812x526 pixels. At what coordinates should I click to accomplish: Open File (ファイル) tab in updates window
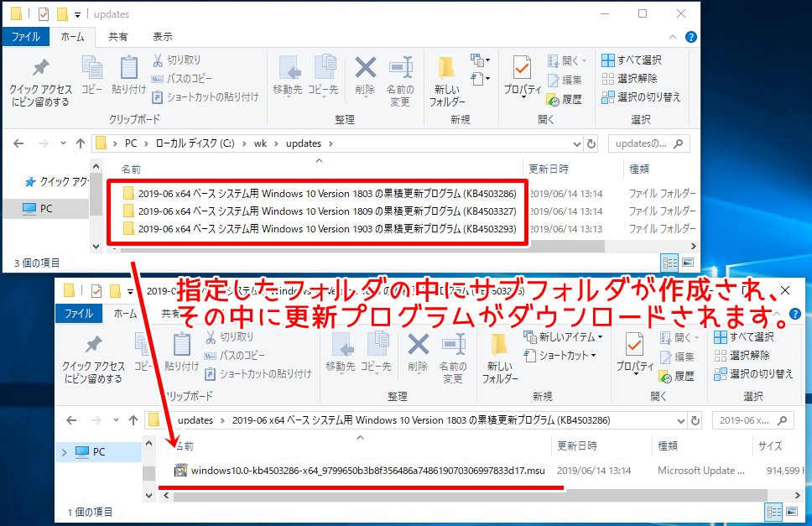pos(25,37)
